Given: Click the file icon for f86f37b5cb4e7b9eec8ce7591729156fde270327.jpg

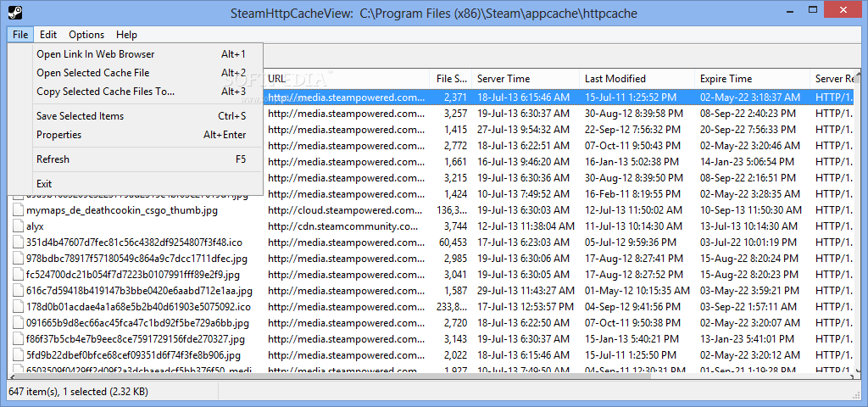Looking at the screenshot, I should pyautogui.click(x=19, y=339).
